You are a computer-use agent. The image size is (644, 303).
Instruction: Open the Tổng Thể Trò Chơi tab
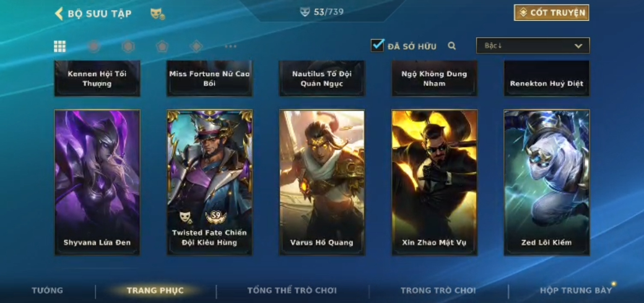(x=292, y=291)
